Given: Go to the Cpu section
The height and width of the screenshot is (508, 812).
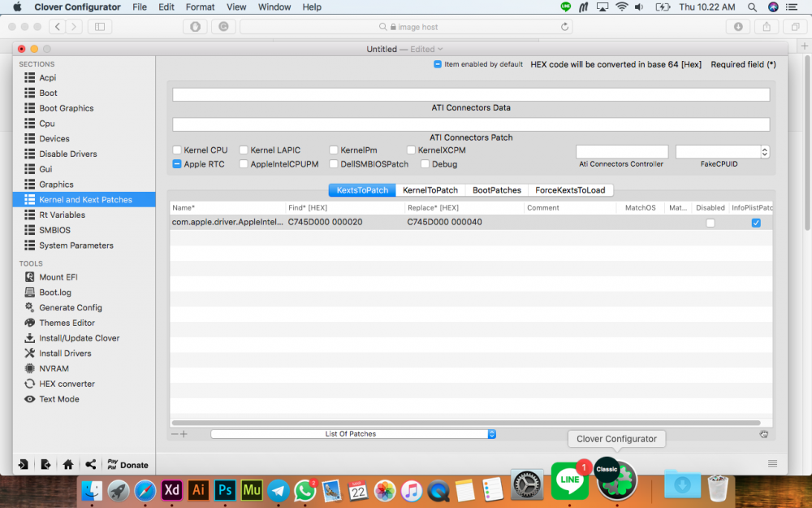Looking at the screenshot, I should pos(46,124).
